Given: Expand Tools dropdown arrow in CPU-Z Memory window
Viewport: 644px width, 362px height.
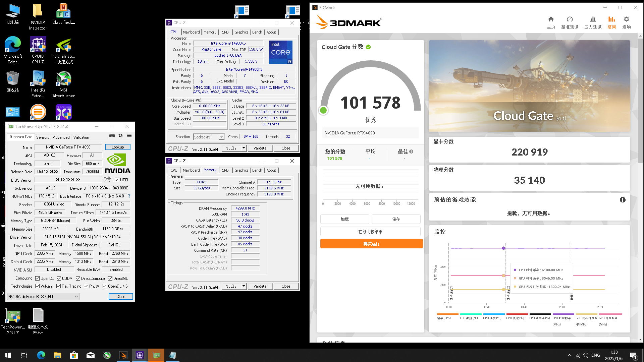Looking at the screenshot, I should 244,286.
